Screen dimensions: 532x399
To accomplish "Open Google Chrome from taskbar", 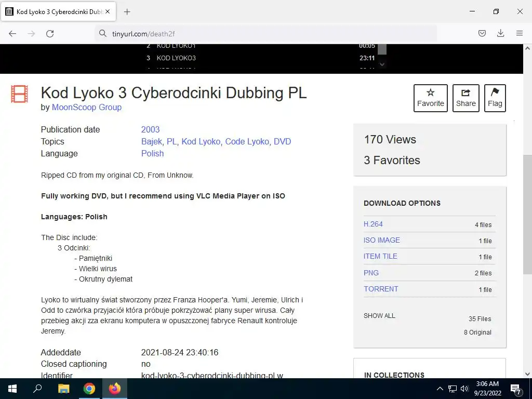I will [x=89, y=389].
